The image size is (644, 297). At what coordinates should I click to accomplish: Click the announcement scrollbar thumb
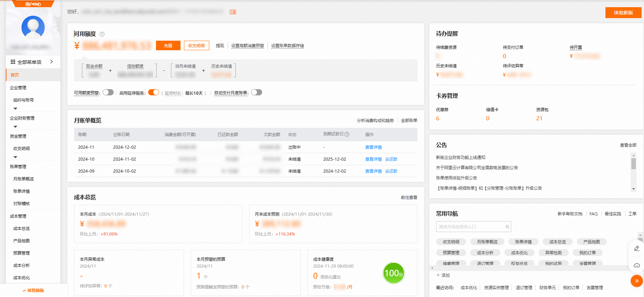pyautogui.click(x=633, y=164)
